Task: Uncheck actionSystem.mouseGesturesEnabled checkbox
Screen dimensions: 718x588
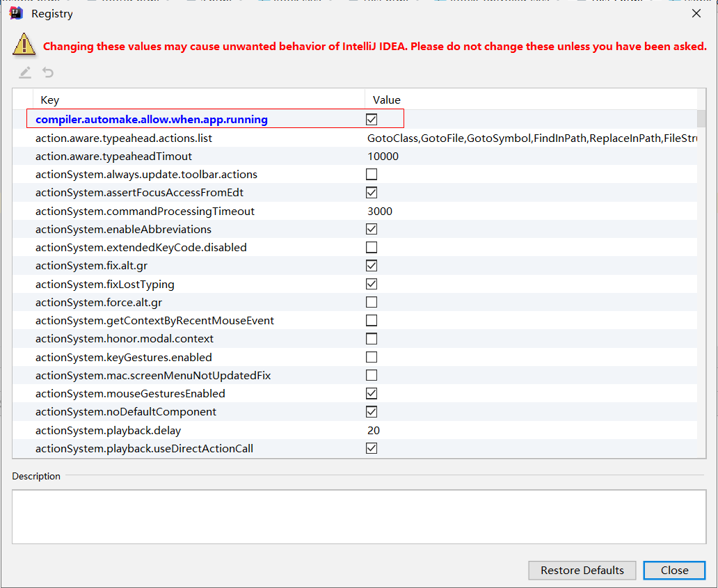Action: (x=372, y=393)
